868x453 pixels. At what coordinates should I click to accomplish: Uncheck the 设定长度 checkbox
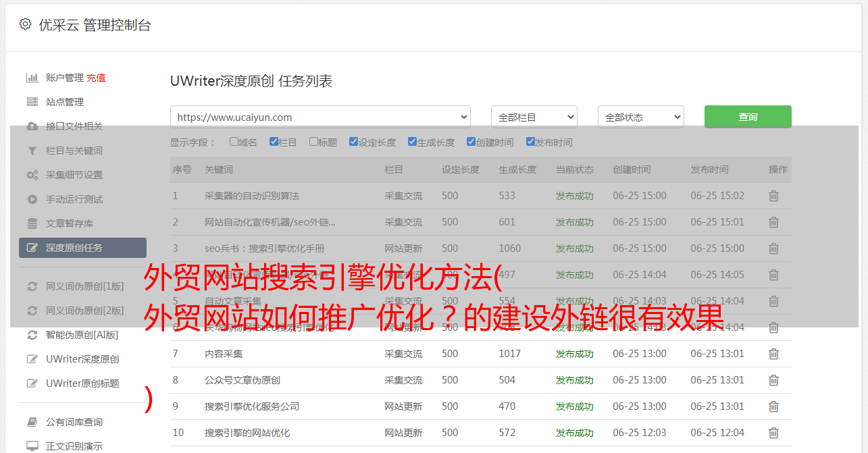point(353,142)
